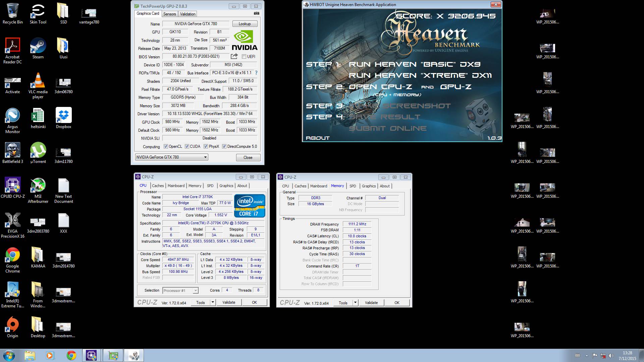Click the DRAM Frequency value 1111.2 MHz
Viewport: 644px width, 362px height.
tap(357, 224)
